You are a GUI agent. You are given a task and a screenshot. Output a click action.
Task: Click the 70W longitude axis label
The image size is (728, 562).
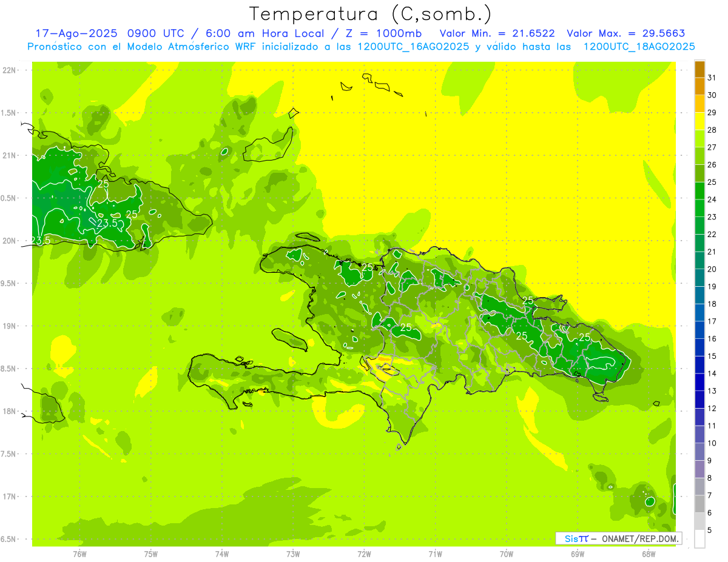(507, 554)
